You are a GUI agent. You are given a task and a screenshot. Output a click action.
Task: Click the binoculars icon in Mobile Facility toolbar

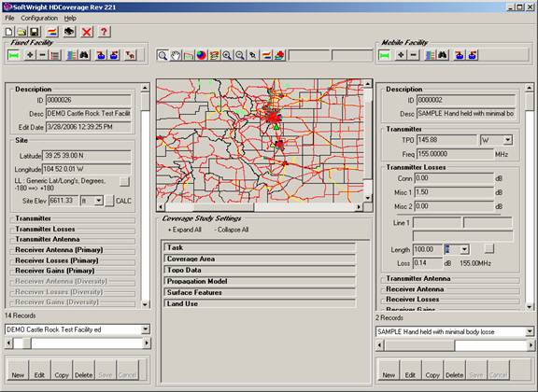click(x=443, y=55)
